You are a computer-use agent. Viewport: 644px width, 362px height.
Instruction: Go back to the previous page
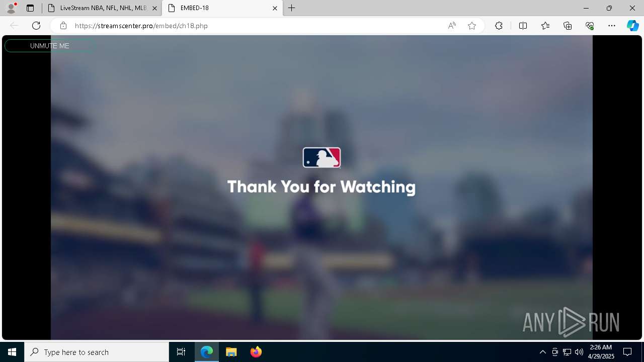click(x=14, y=26)
